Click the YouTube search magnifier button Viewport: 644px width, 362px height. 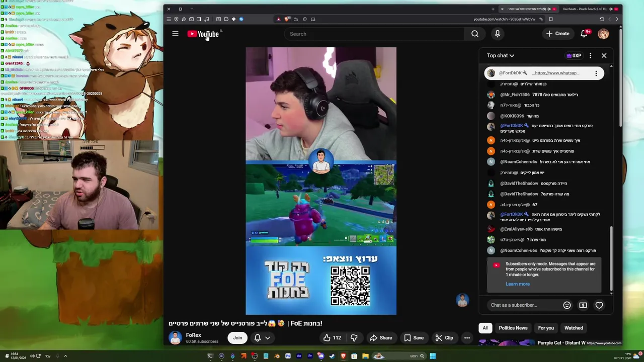click(x=474, y=34)
